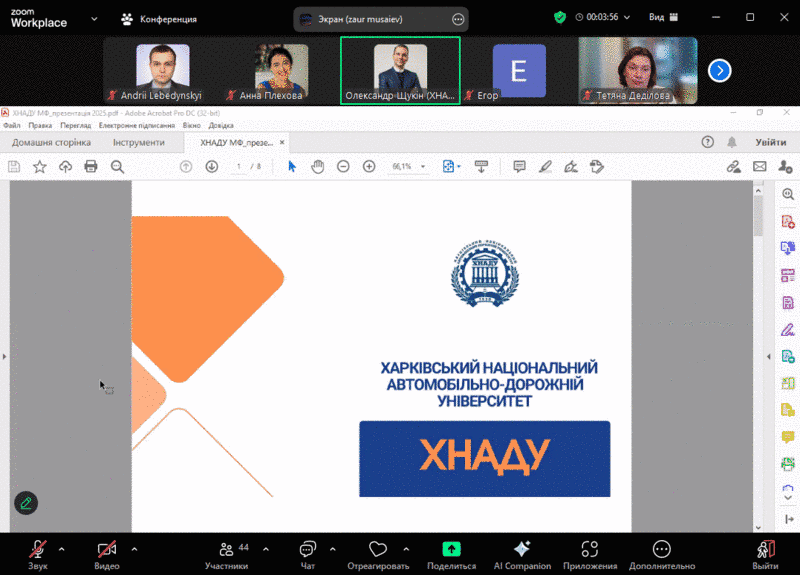This screenshot has height=575, width=800.
Task: Go to next page with the down arrow
Action: [x=212, y=166]
